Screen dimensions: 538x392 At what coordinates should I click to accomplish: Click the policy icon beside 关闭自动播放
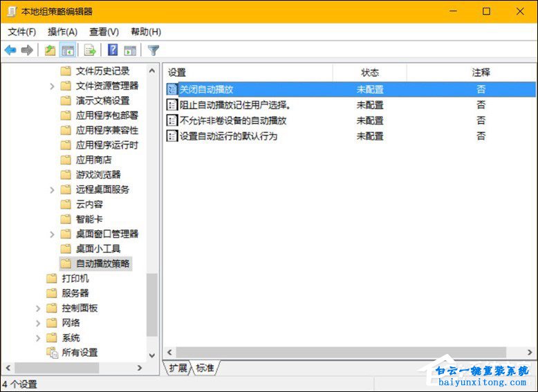click(171, 89)
